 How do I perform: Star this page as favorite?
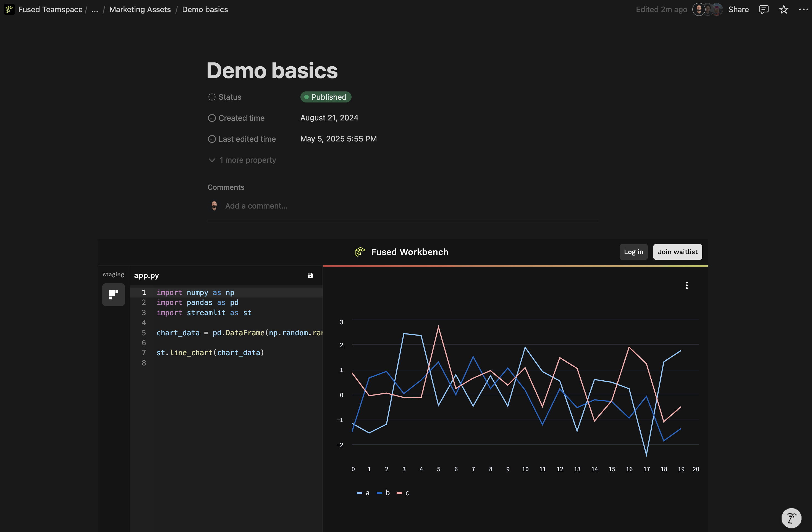point(784,10)
